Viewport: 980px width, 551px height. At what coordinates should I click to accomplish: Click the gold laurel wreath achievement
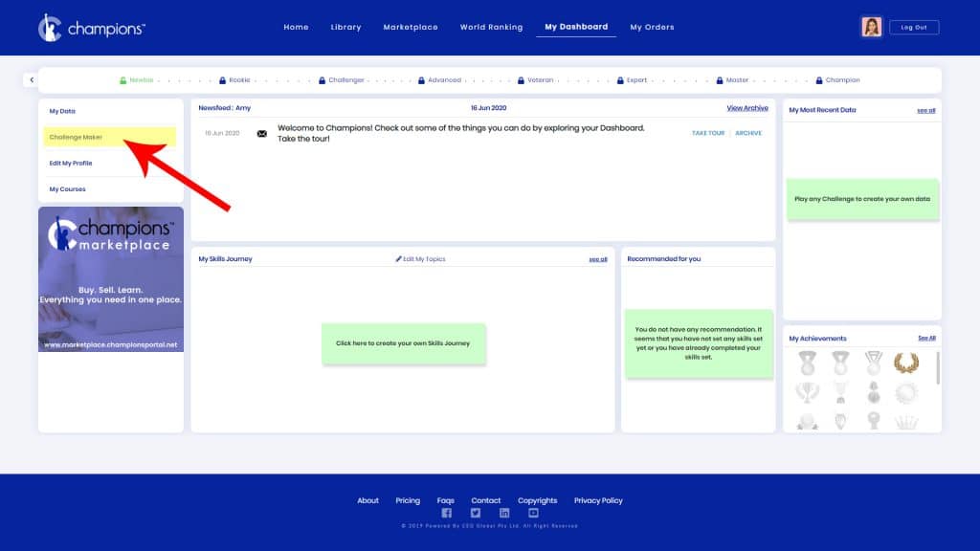(x=906, y=363)
